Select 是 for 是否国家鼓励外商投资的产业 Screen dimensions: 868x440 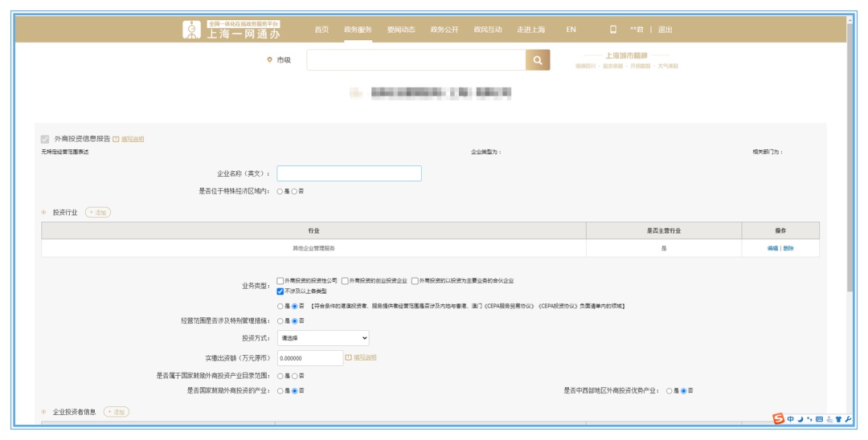coord(280,391)
